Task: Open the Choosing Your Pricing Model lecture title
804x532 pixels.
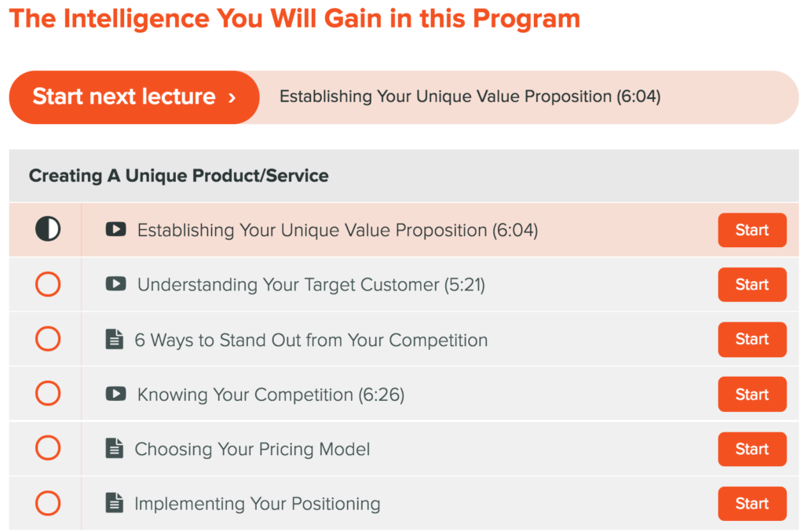Action: [x=252, y=449]
